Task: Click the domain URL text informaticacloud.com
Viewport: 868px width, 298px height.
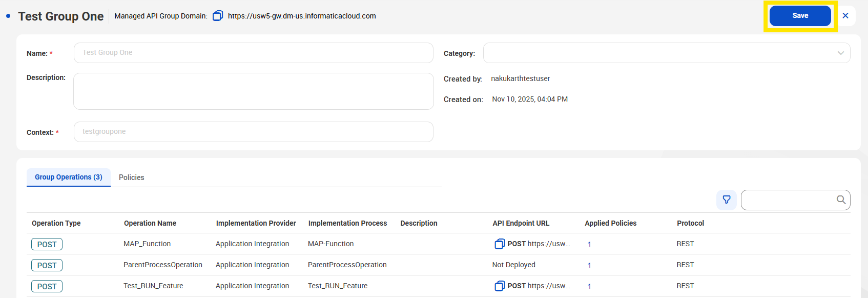Action: click(302, 16)
